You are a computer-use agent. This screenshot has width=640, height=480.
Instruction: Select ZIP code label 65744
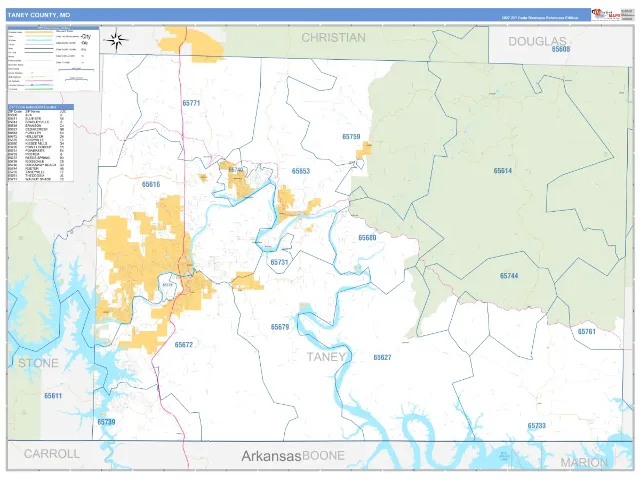(509, 276)
